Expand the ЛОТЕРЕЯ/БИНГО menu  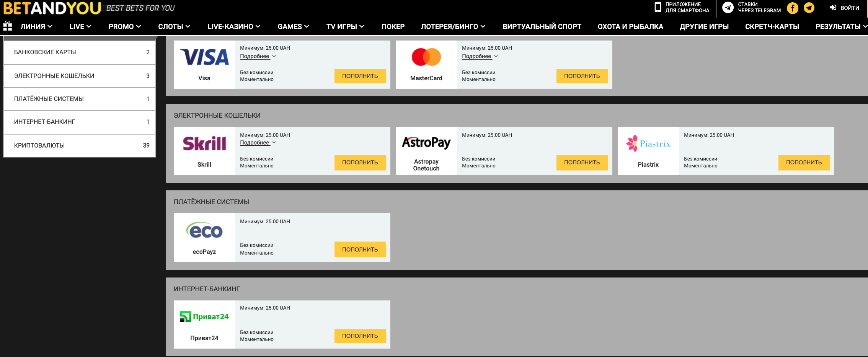tap(453, 26)
